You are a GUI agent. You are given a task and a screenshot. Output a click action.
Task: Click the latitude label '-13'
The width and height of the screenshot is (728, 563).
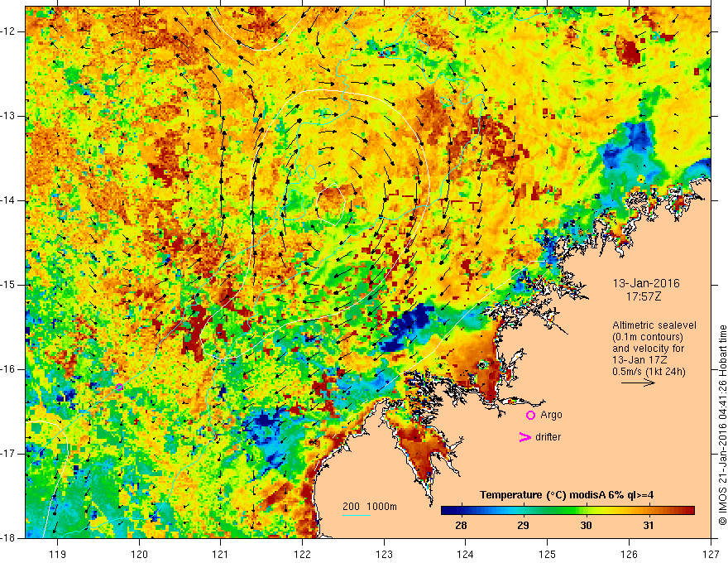pos(9,116)
